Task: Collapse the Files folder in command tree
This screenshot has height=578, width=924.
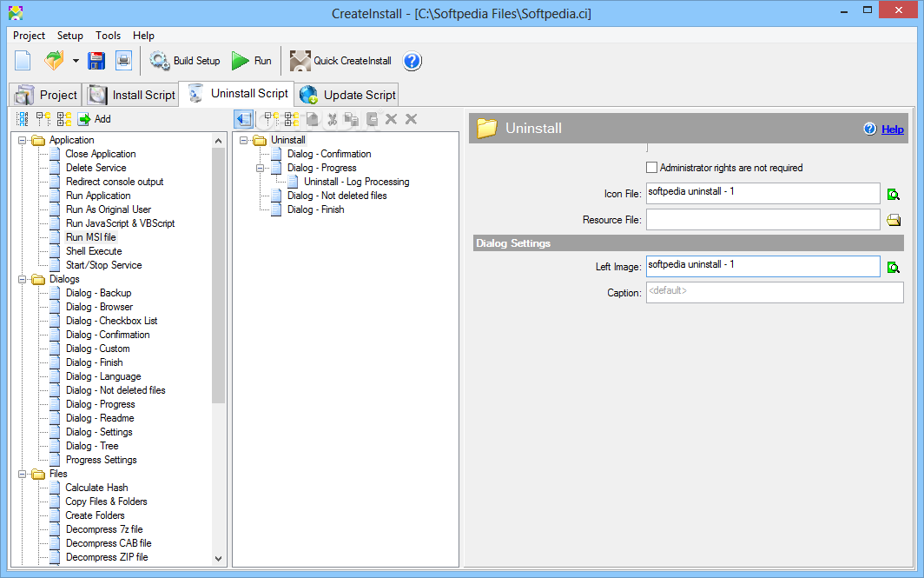Action: point(23,475)
